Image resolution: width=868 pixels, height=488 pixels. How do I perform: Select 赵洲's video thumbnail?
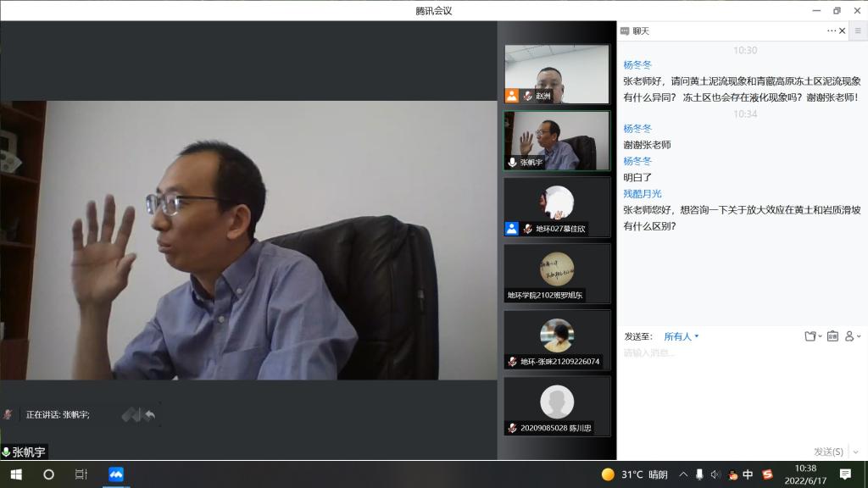pyautogui.click(x=557, y=74)
